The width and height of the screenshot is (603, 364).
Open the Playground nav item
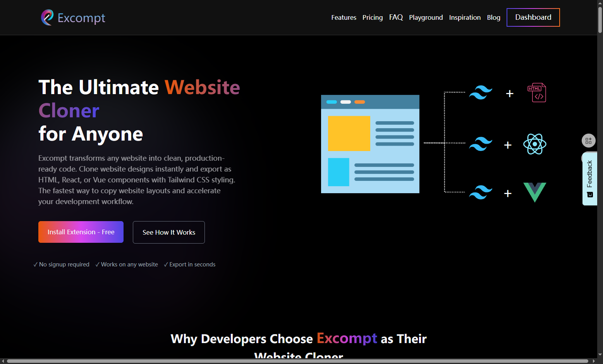(x=426, y=17)
